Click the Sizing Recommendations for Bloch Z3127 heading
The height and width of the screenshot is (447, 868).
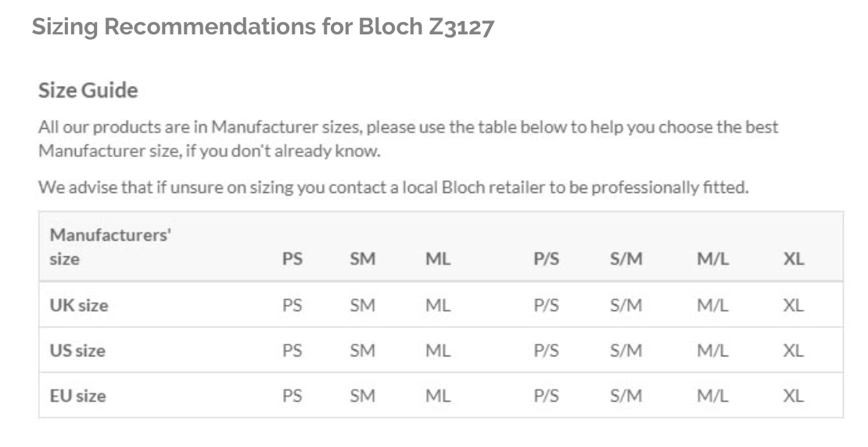pyautogui.click(x=263, y=27)
